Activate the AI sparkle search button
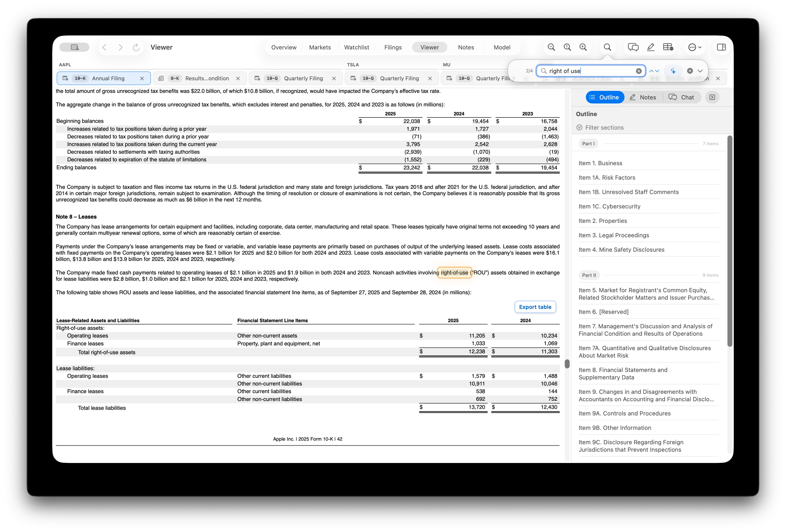The image size is (786, 532). (673, 71)
